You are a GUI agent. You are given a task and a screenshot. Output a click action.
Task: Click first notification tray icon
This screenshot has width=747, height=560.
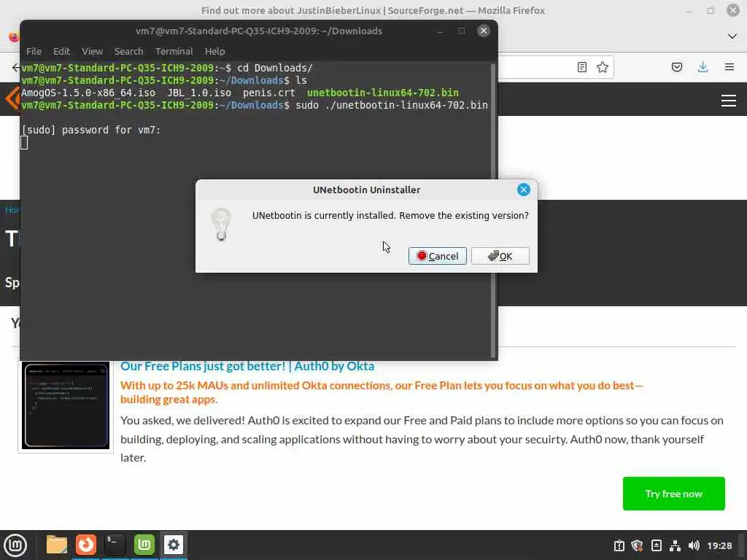point(619,545)
